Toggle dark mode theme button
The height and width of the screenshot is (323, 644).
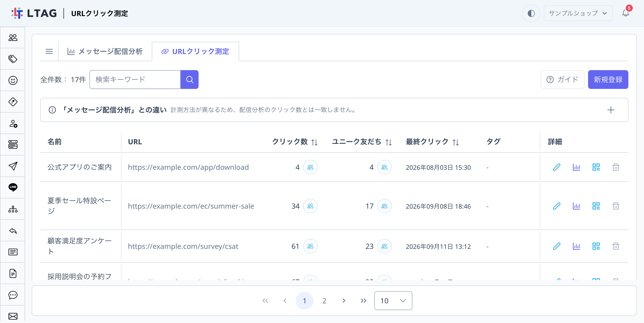click(531, 13)
